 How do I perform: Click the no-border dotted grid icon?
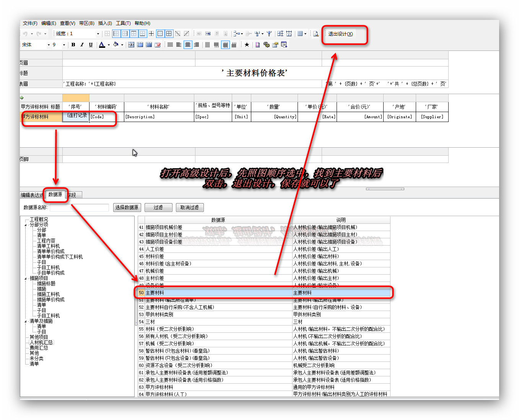[107, 34]
